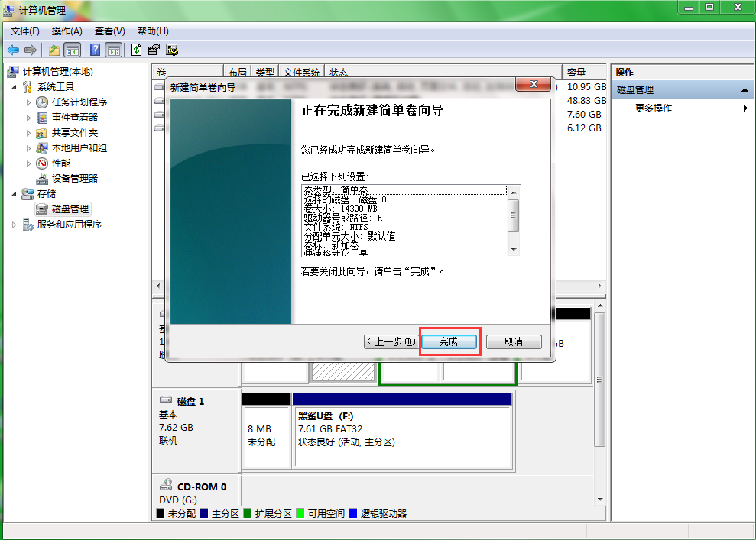Viewport: 756px width, 540px height.
Task: Open the 操作 menu
Action: tap(66, 31)
